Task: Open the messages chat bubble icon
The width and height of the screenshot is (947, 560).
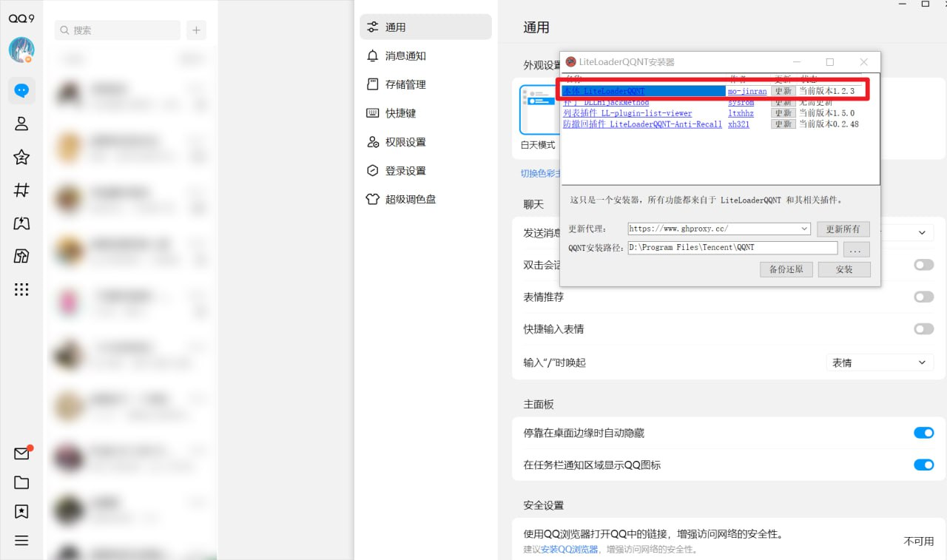Action: point(21,91)
